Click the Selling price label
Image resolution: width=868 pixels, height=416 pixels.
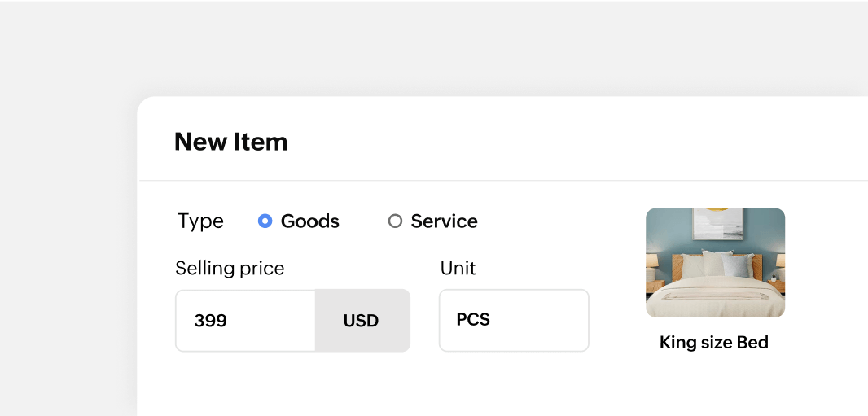click(x=230, y=268)
